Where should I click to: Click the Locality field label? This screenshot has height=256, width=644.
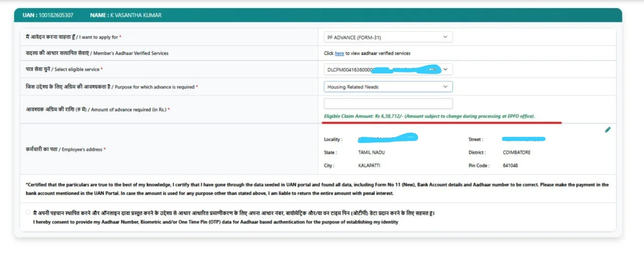click(333, 139)
